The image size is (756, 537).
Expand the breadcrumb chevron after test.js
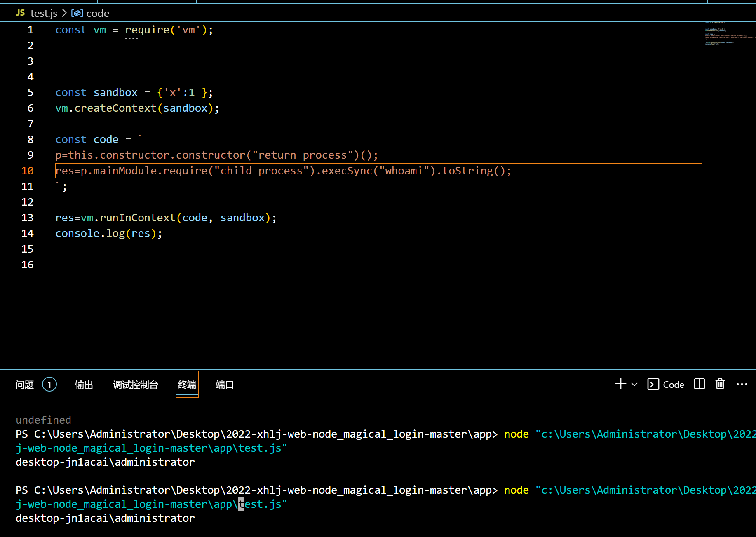(x=64, y=13)
